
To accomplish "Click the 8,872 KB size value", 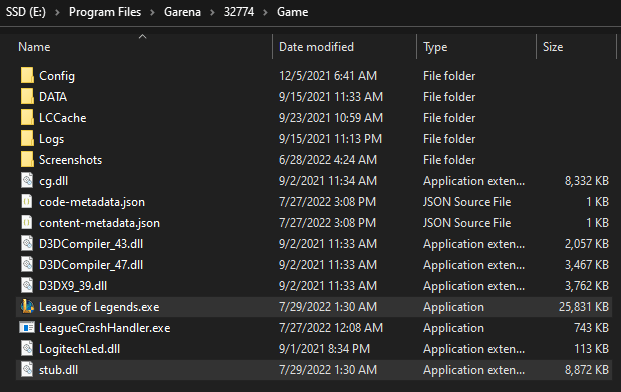I will [587, 370].
